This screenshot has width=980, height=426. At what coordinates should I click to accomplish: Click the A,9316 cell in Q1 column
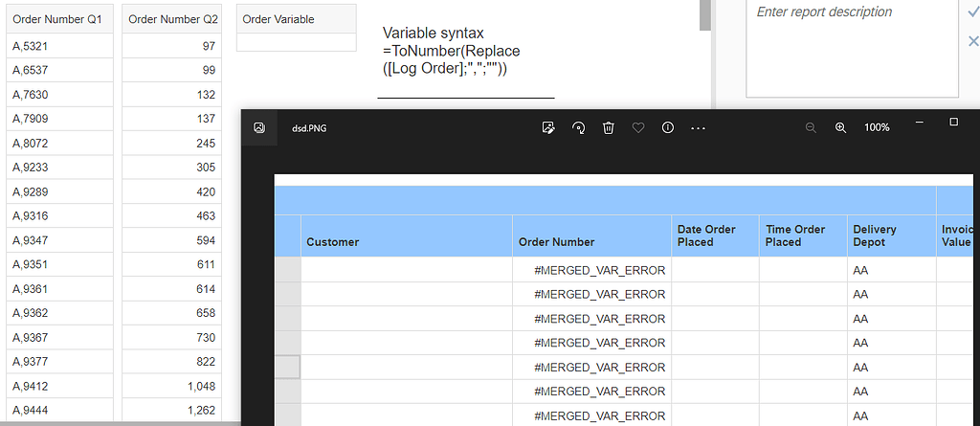59,216
